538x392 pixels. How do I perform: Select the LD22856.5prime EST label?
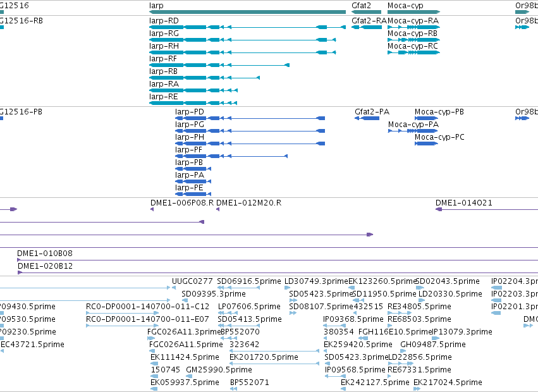(x=420, y=357)
